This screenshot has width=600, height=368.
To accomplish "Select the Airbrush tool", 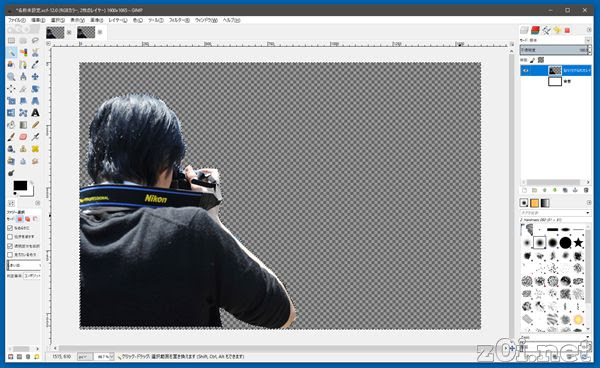I will (35, 137).
